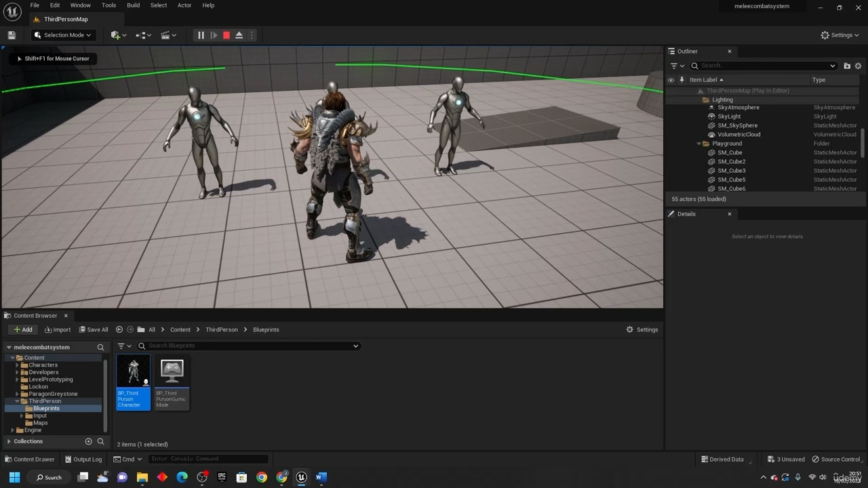Click the Add button in Content Browser
Viewport: 868px width, 488px height.
pos(23,329)
